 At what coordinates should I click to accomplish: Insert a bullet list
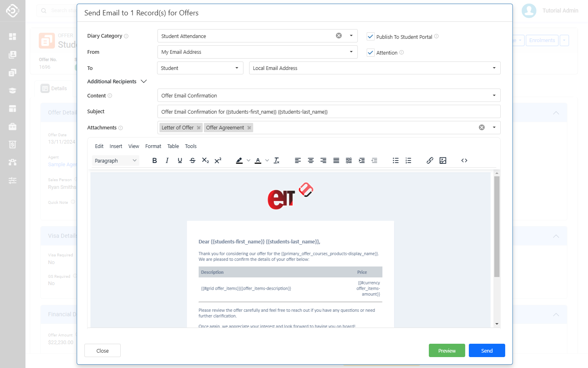click(x=395, y=161)
